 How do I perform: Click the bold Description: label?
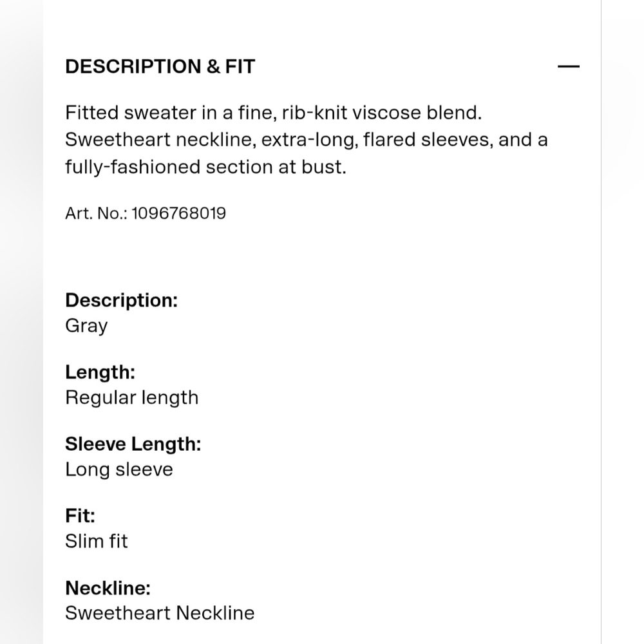122,300
